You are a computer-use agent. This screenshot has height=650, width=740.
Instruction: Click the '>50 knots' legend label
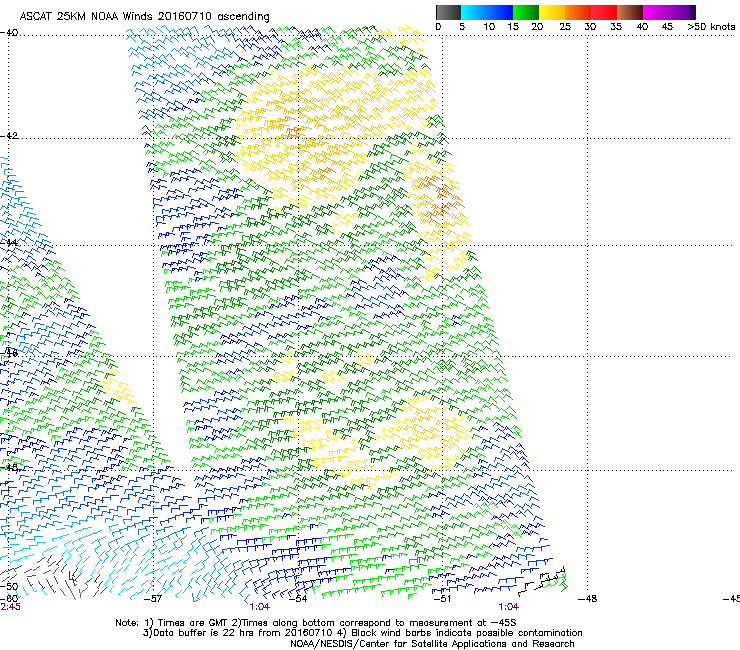click(711, 27)
